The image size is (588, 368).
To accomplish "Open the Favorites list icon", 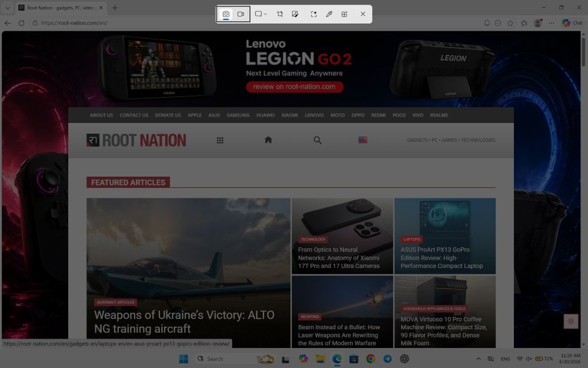I will (524, 23).
